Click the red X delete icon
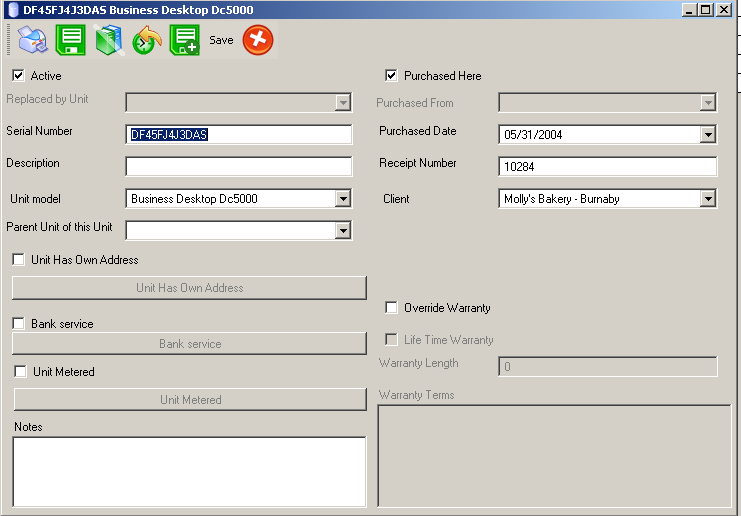Image resolution: width=741 pixels, height=516 pixels. 258,40
